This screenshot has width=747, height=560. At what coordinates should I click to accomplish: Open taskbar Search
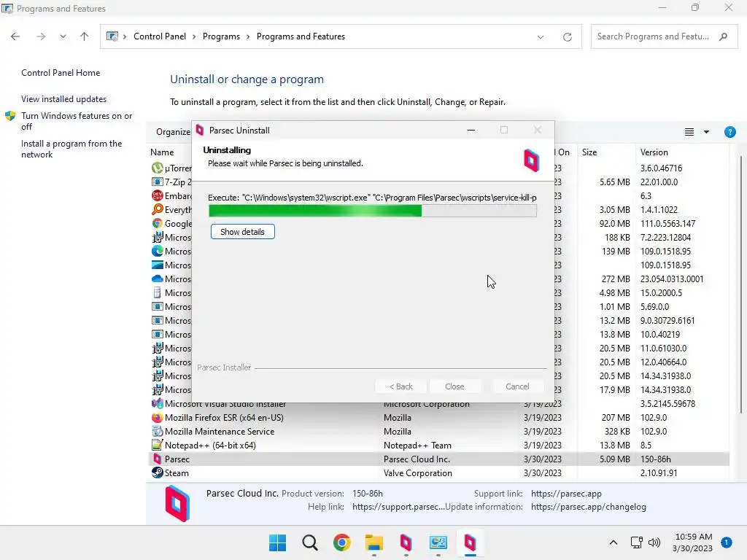tap(309, 542)
